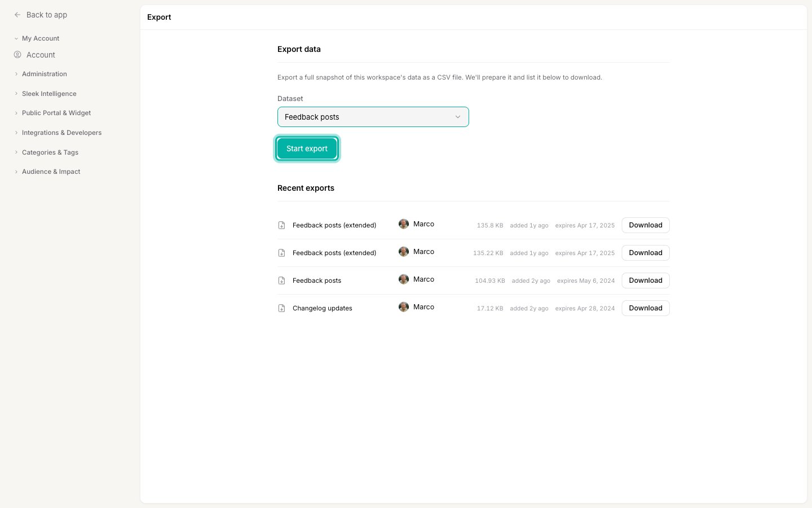812x508 pixels.
Task: Click the Feedback posts 104.93 KB file name
Action: 317,281
